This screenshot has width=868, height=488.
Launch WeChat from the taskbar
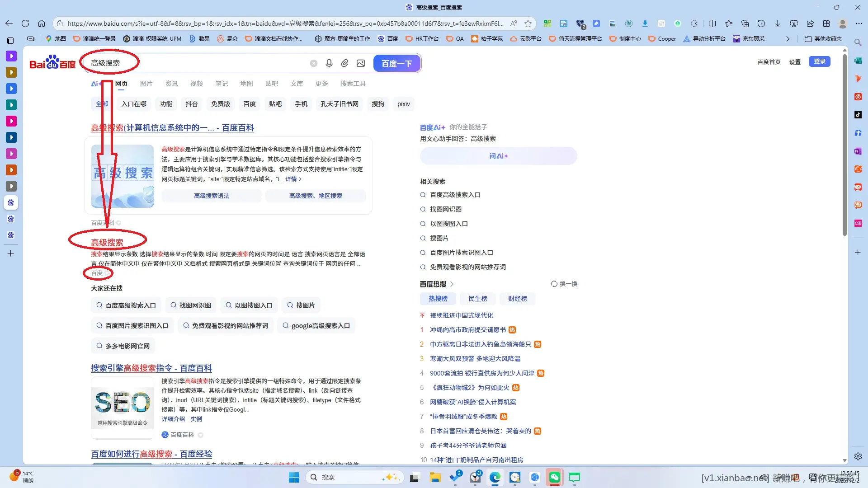pos(555,478)
